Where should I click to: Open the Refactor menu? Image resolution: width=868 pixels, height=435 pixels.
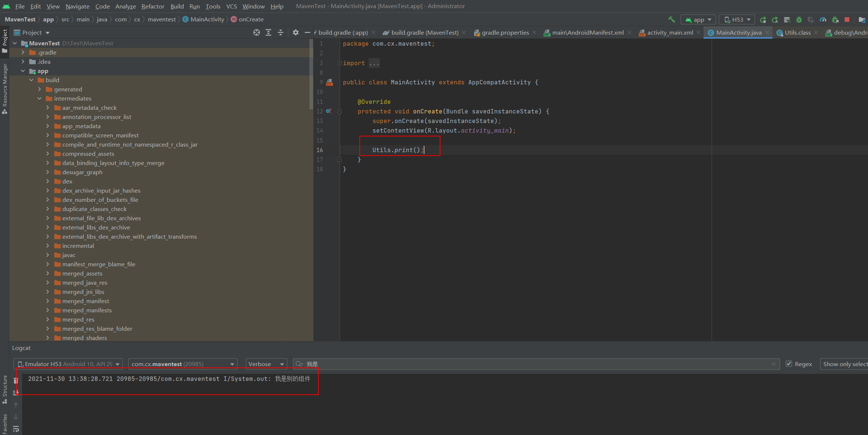click(153, 6)
